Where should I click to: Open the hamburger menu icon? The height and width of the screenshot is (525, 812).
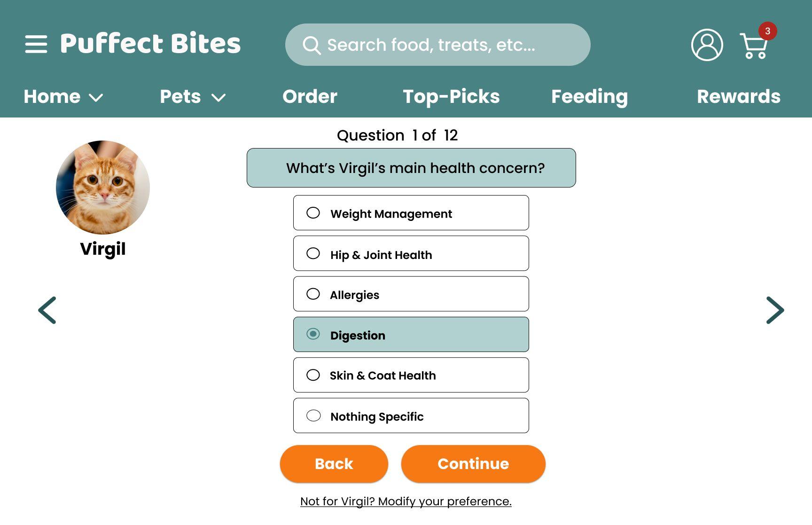[36, 44]
